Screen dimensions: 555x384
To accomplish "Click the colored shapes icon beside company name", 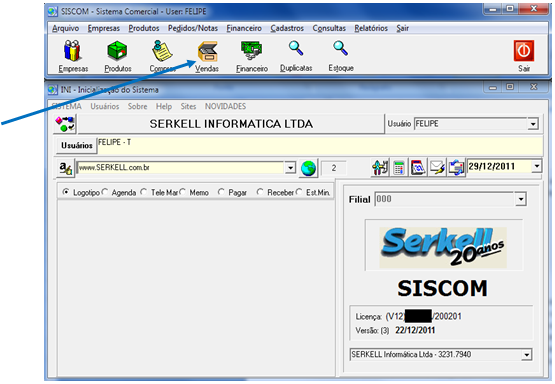I will coord(65,124).
